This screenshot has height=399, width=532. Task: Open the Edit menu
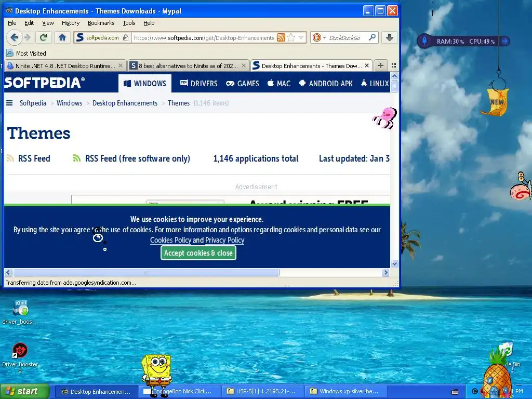tap(29, 23)
